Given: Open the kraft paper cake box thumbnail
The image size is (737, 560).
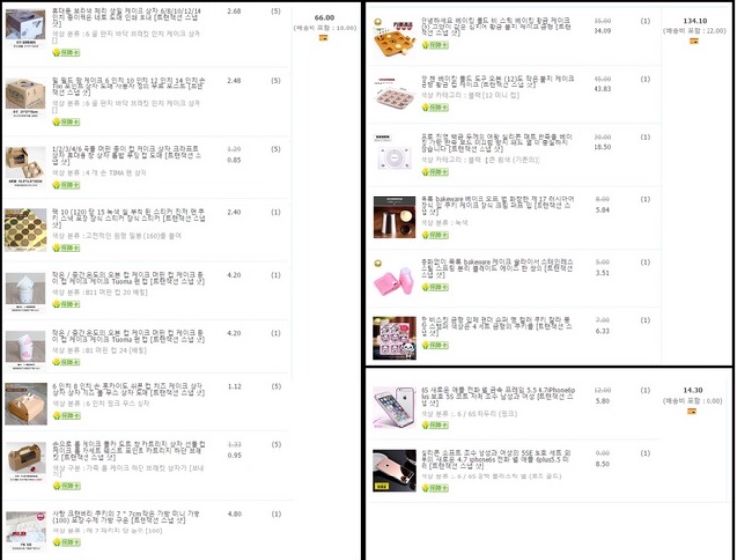Looking at the screenshot, I should (26, 98).
